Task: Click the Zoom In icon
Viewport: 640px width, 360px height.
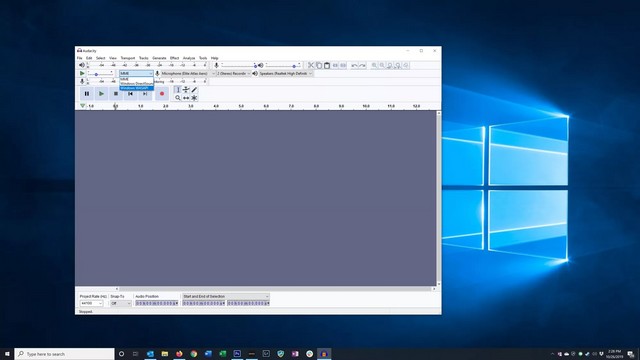Action: (x=374, y=65)
